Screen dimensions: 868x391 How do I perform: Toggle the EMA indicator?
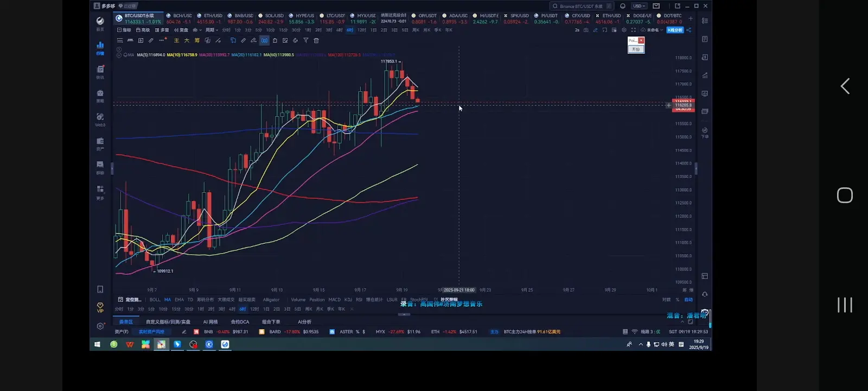[x=179, y=300]
